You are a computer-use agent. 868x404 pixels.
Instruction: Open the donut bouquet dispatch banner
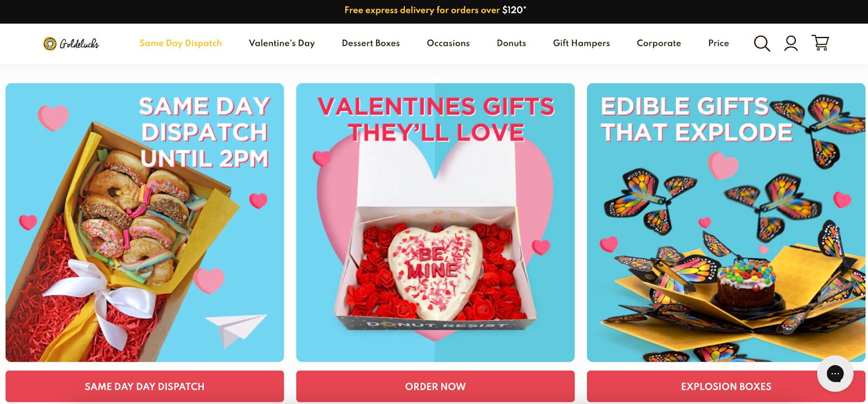coord(145,223)
